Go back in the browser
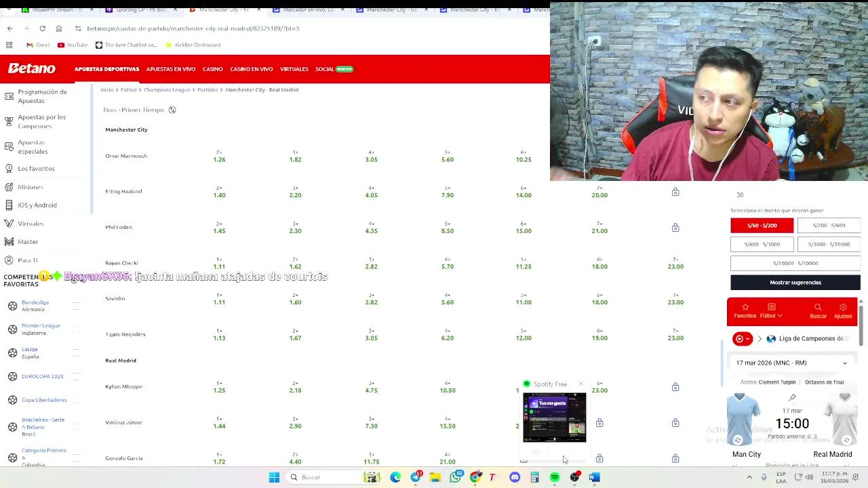The image size is (868, 488). click(x=9, y=28)
